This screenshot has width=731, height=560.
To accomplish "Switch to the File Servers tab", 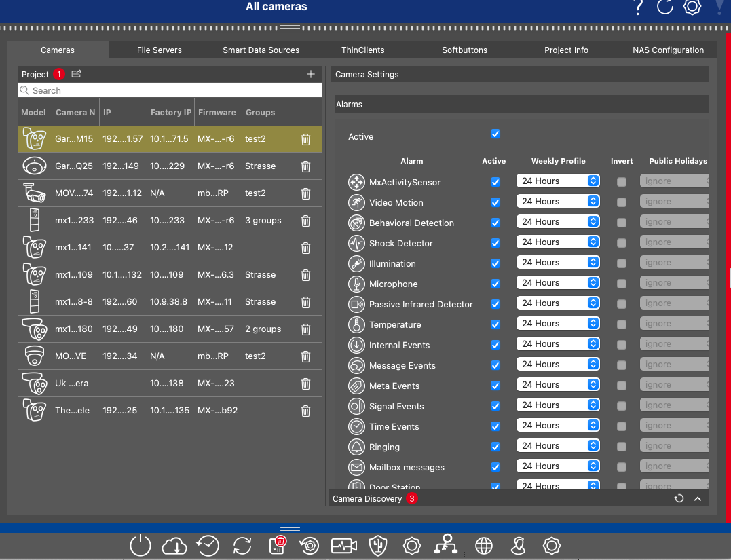I will pyautogui.click(x=159, y=50).
